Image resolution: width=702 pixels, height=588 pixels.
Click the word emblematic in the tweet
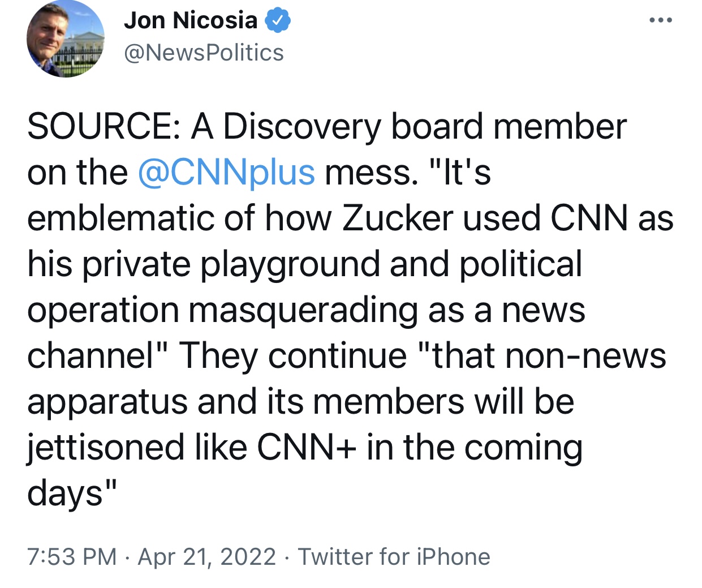[x=120, y=218]
